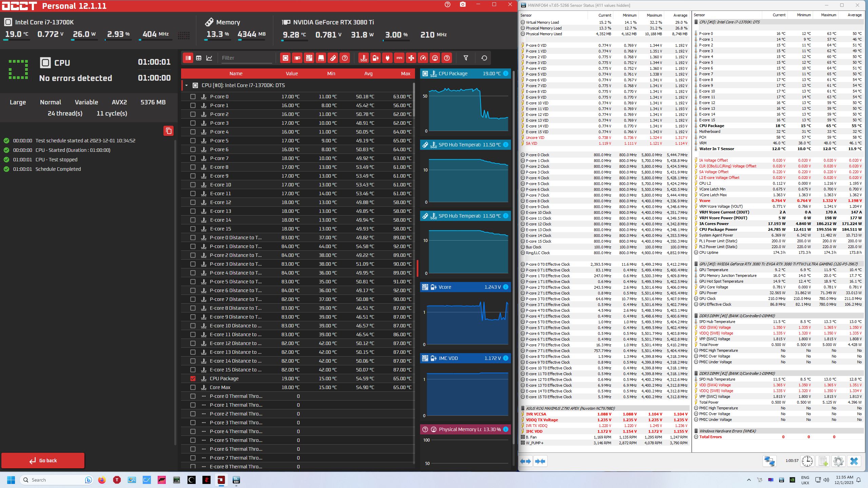
Task: Click HWiNFO's expand-columns arrows button
Action: tap(526, 461)
